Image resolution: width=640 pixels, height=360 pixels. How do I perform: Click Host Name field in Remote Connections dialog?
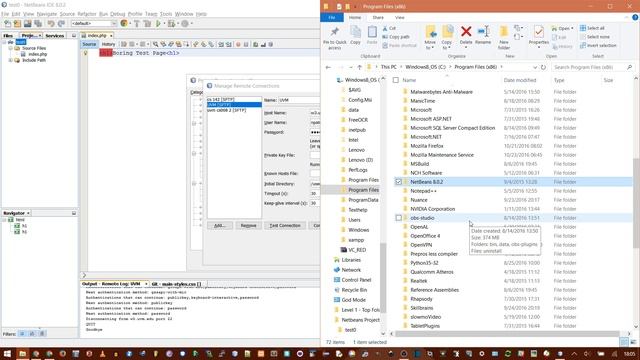[315, 113]
